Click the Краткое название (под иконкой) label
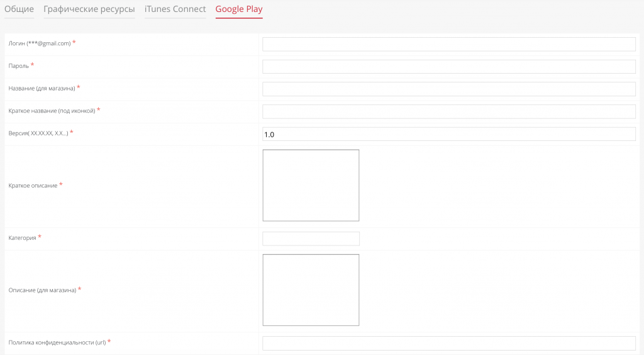644x355 pixels. (52, 111)
